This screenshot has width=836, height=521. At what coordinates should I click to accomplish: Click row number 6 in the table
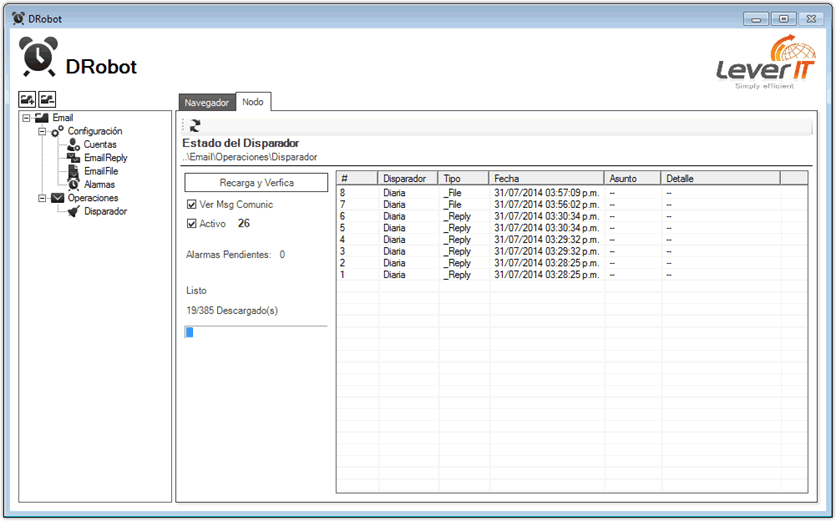[342, 217]
